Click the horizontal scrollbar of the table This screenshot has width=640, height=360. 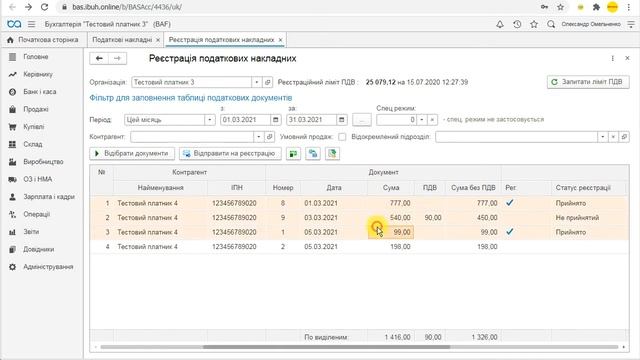[x=327, y=347]
